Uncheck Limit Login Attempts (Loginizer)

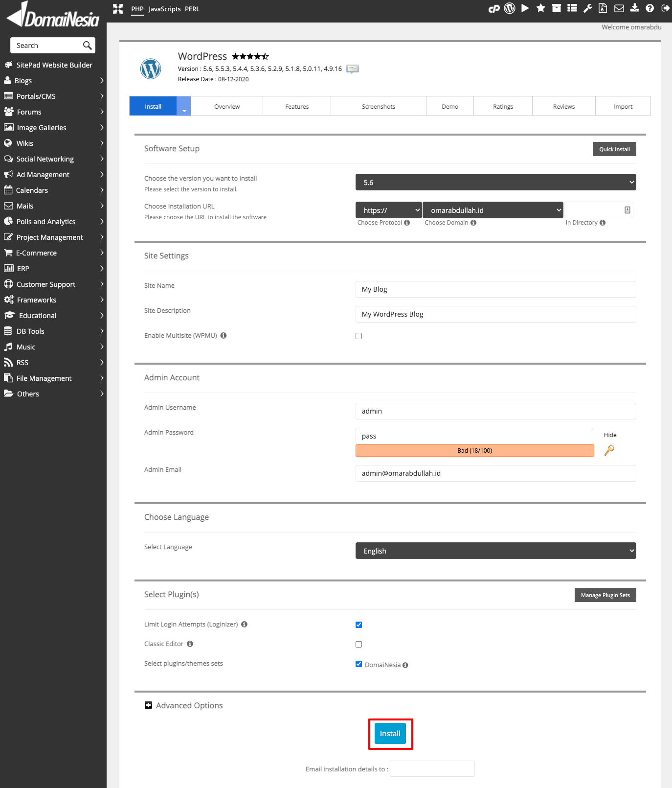point(359,625)
